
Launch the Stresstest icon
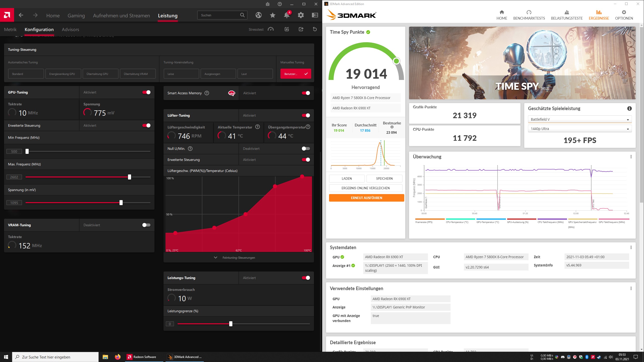click(x=271, y=29)
